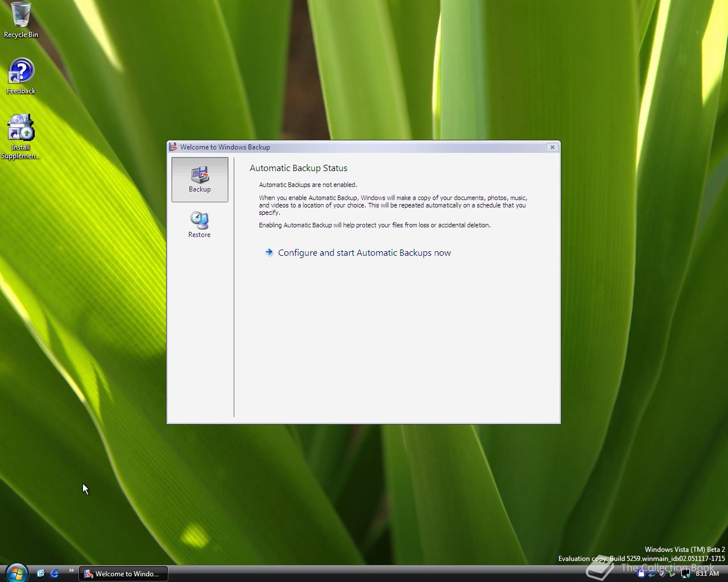Expand the Quick Launch overflow chevron
728x582 pixels.
pos(71,571)
